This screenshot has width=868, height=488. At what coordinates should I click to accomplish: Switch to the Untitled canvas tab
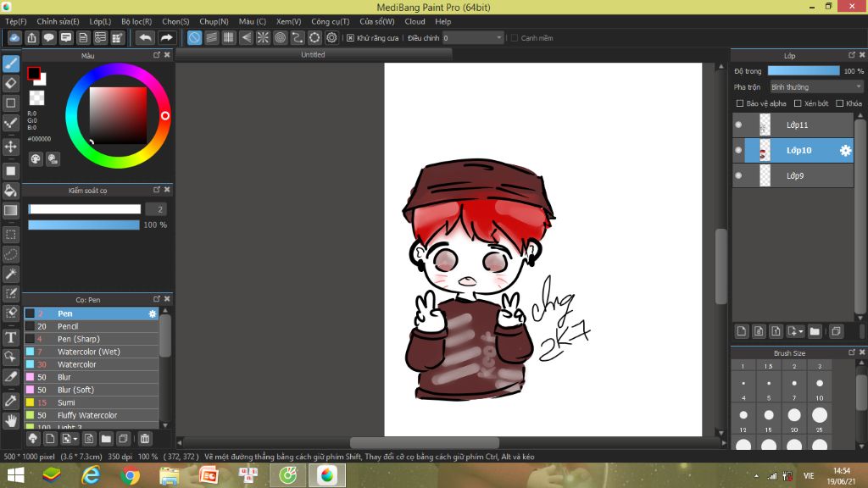314,55
